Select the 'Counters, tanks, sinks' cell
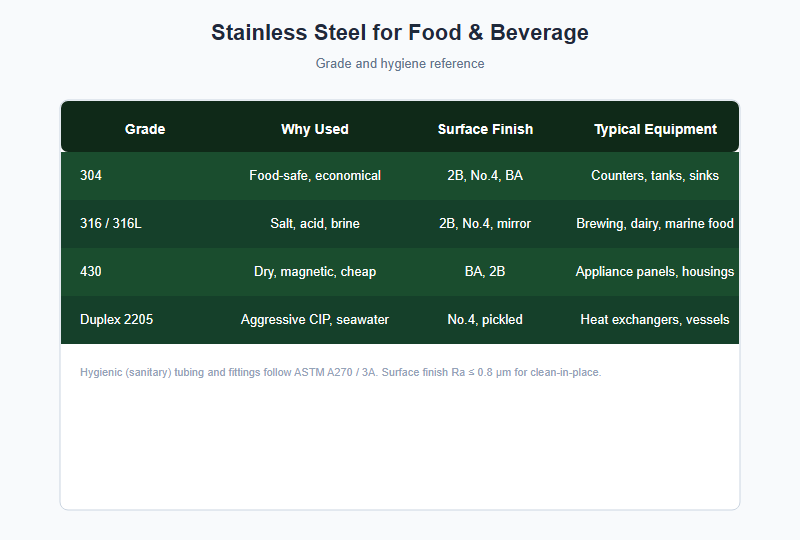Viewport: 800px width, 540px height. pos(655,176)
